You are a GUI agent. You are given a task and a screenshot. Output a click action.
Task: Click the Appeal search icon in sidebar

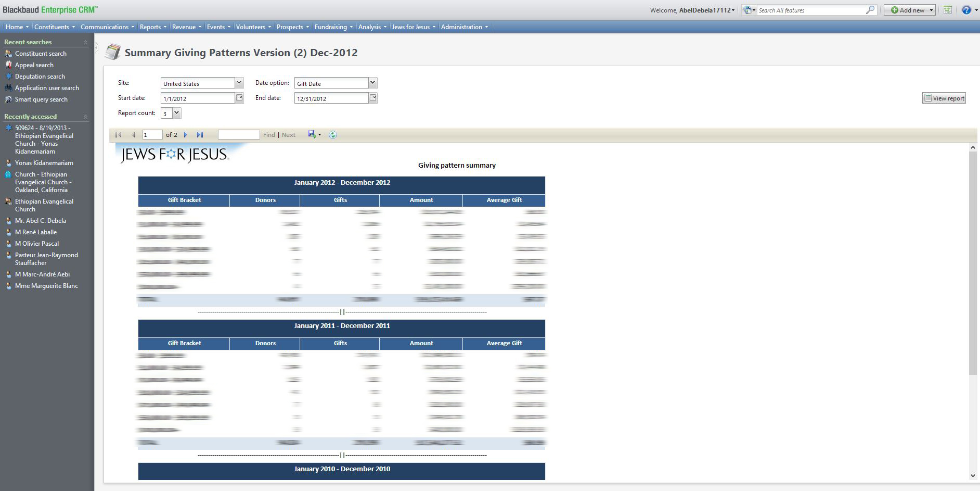[8, 65]
